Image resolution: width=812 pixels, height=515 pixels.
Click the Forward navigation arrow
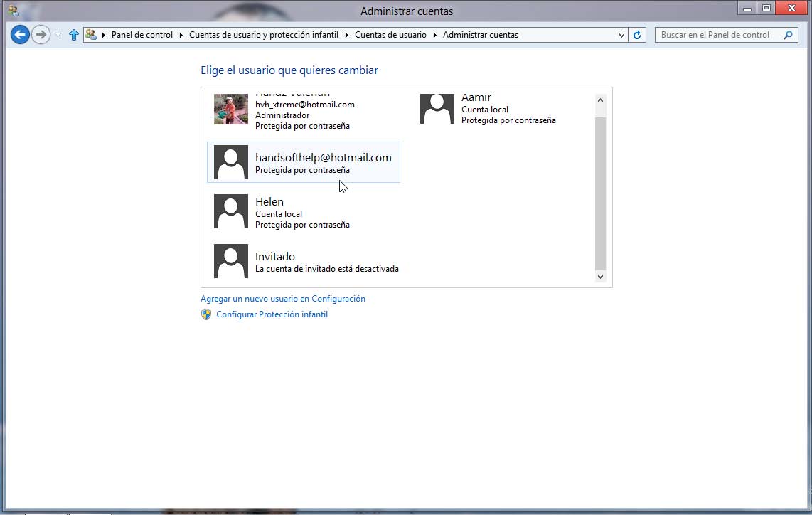(x=41, y=34)
